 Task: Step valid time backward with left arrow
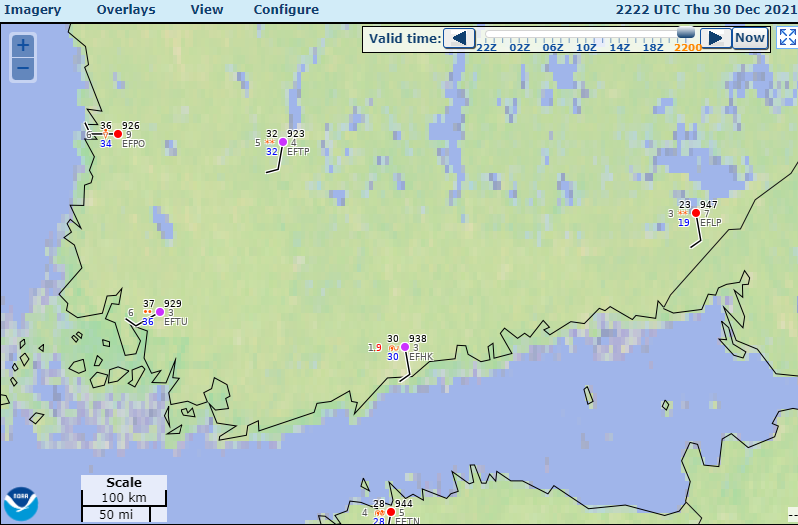click(459, 38)
